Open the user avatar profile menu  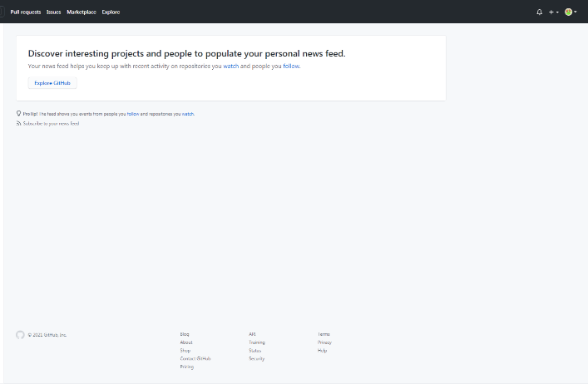coord(571,12)
